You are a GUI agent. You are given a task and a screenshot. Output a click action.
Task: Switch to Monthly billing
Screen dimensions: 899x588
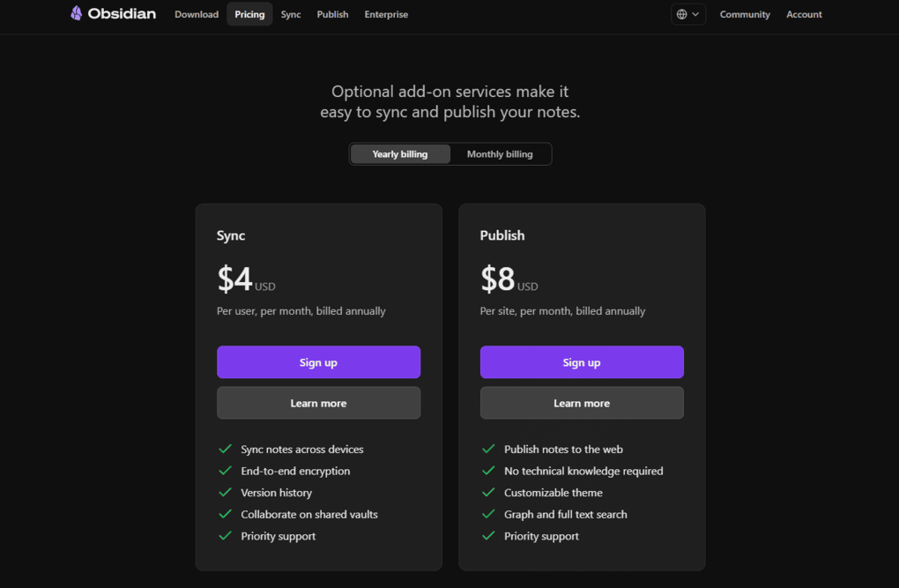pos(500,153)
